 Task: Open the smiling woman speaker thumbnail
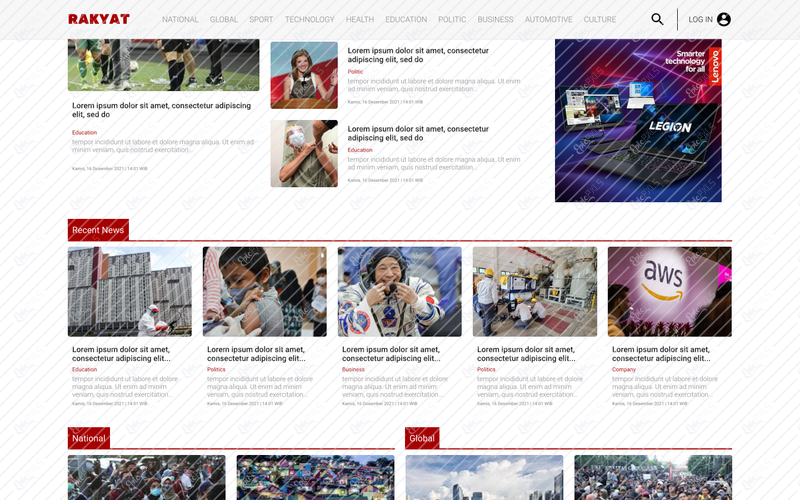pos(304,75)
